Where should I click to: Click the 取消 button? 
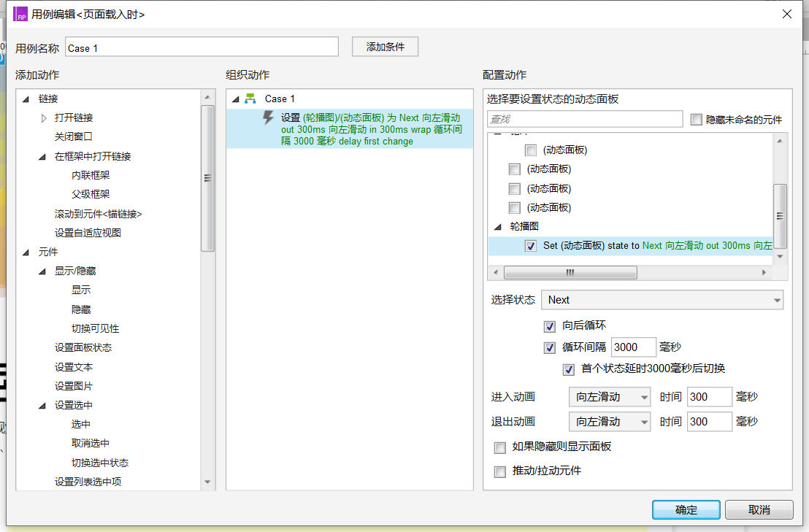tap(759, 510)
